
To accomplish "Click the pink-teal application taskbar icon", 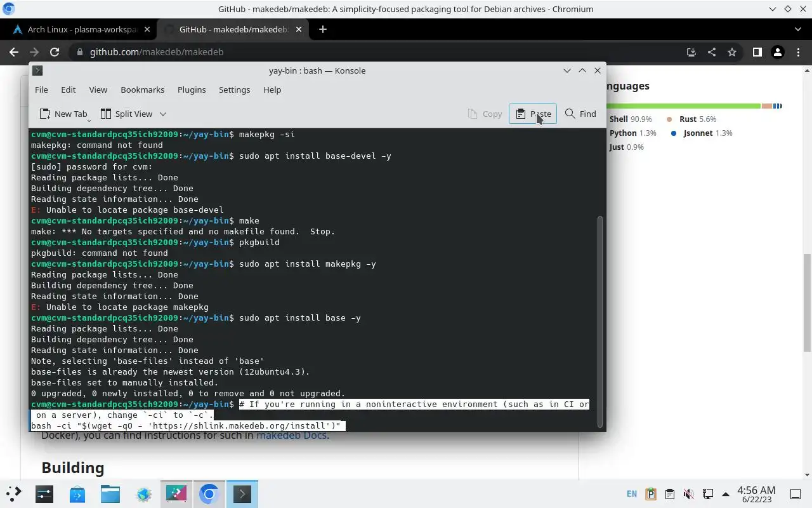I will click(176, 493).
